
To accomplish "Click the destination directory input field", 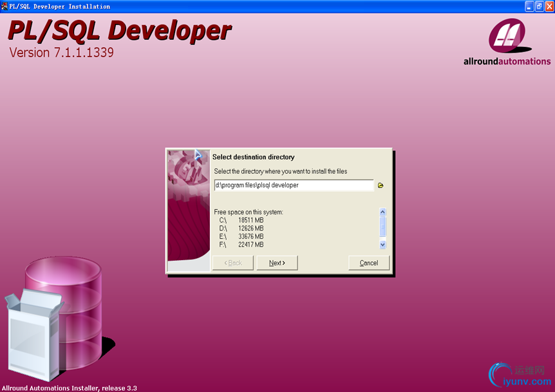I will pyautogui.click(x=294, y=185).
